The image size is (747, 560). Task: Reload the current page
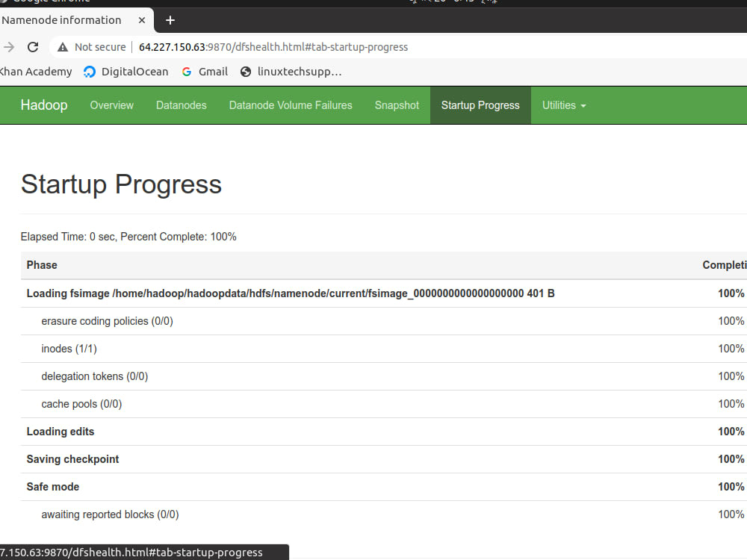coord(33,47)
